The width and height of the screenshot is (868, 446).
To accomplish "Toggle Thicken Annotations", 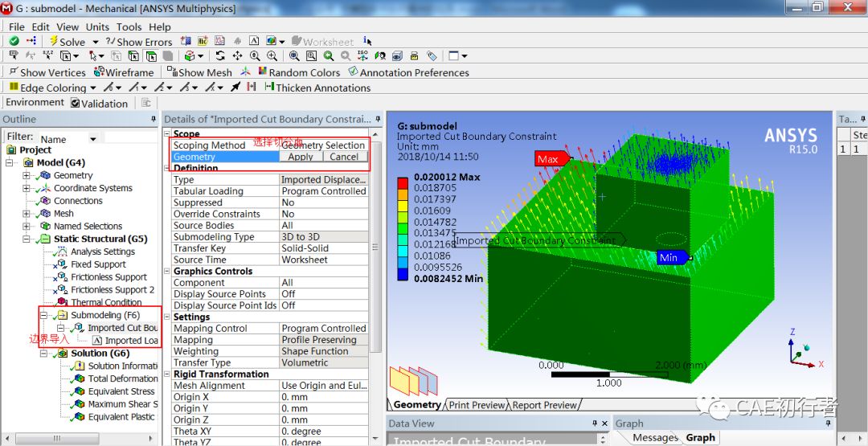I will point(317,88).
